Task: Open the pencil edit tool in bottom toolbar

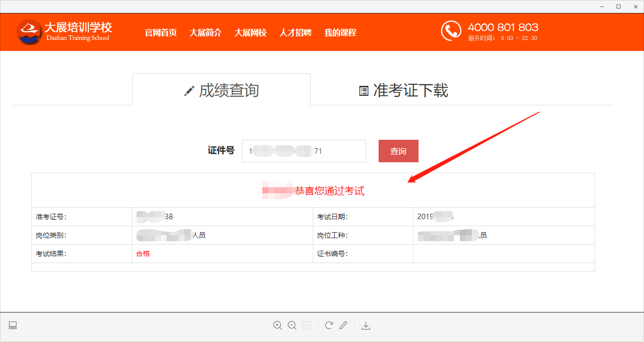Action: click(x=343, y=326)
